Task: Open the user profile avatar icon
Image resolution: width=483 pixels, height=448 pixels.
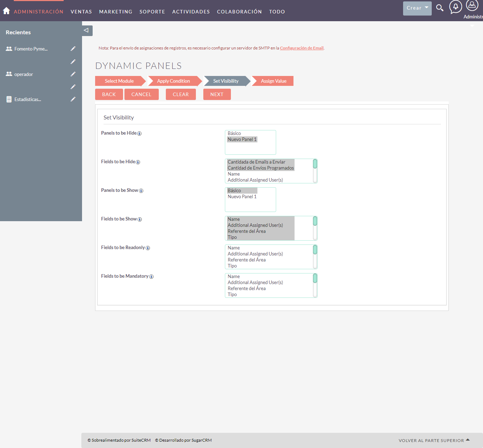Action: (x=472, y=5)
